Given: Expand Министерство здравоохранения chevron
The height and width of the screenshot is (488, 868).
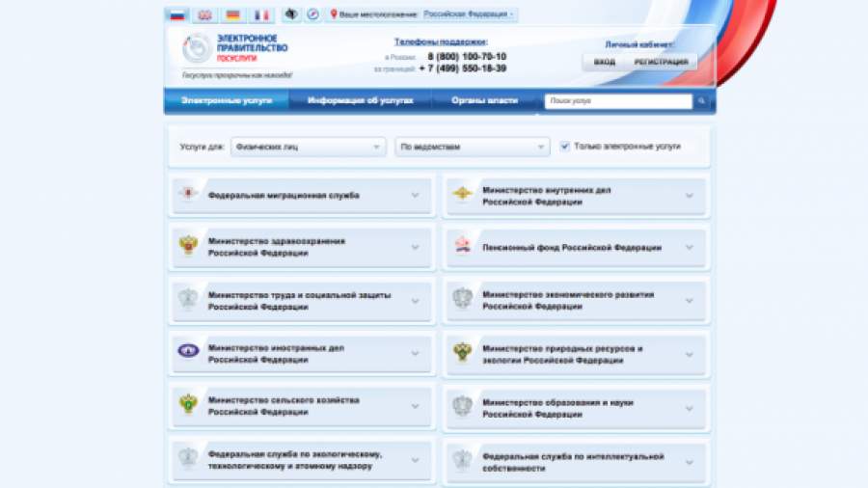Looking at the screenshot, I should click(415, 247).
